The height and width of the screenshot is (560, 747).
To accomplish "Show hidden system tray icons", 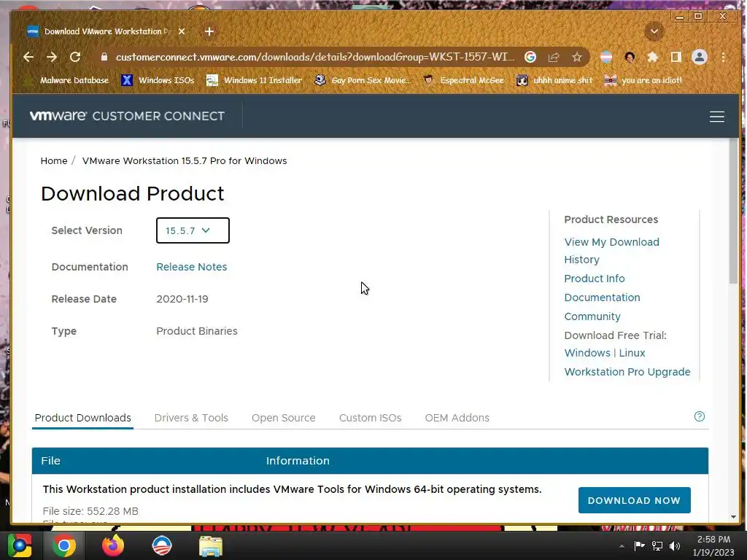I will point(622,546).
